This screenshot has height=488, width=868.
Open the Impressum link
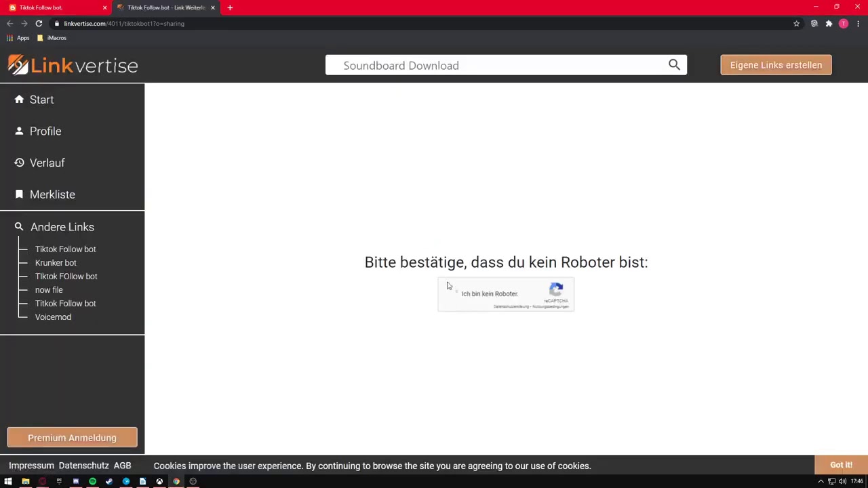point(31,466)
